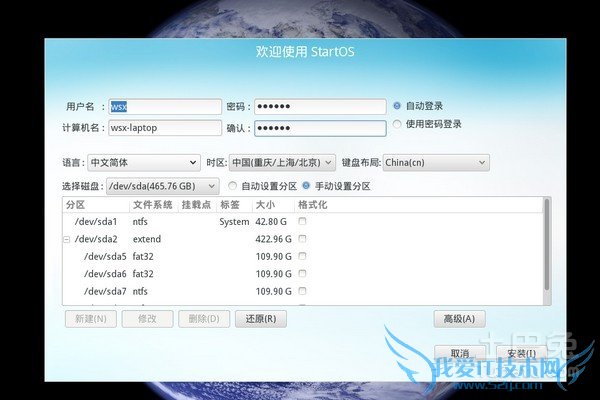Click the 删除(D) button
Image resolution: width=600 pixels, height=400 pixels.
pos(204,319)
